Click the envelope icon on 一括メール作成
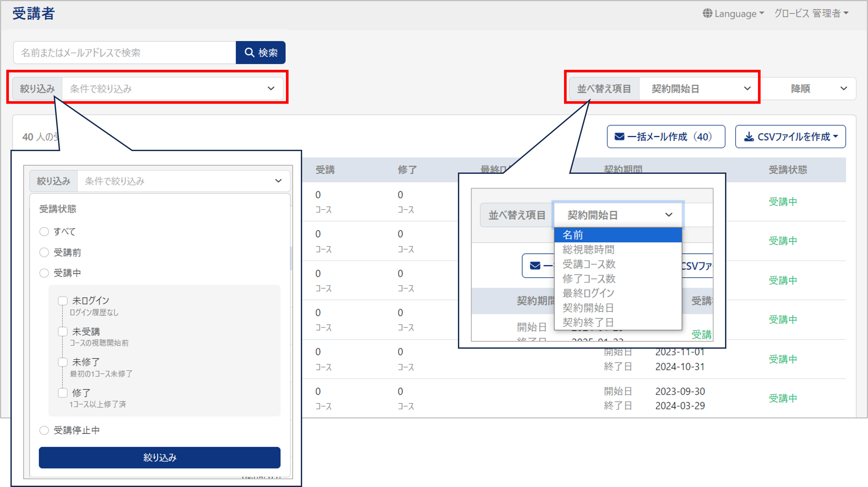Screen dimensions: 868x487 619,136
